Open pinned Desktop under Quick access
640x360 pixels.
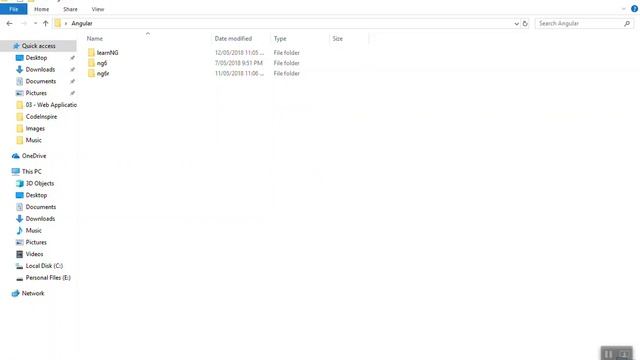click(x=36, y=58)
